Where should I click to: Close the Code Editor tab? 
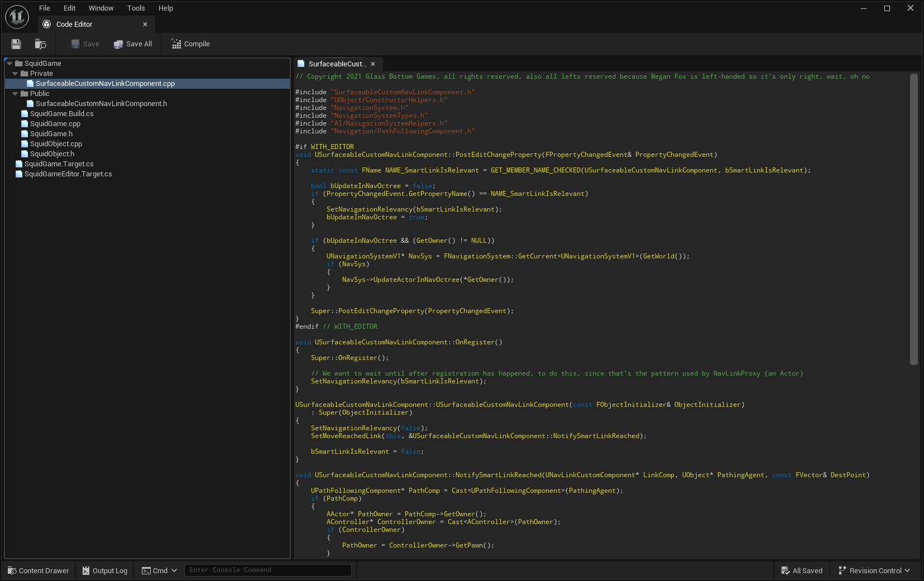145,25
